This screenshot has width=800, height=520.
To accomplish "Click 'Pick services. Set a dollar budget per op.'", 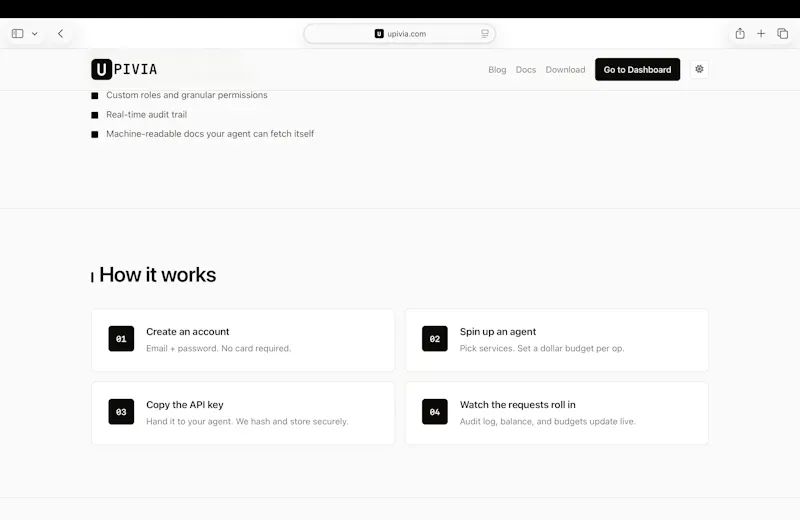I will 542,349.
